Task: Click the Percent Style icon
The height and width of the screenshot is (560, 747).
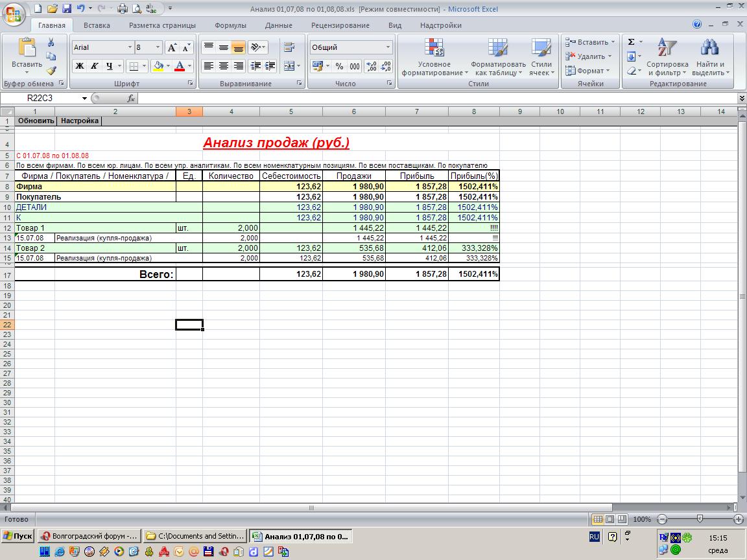Action: point(339,66)
